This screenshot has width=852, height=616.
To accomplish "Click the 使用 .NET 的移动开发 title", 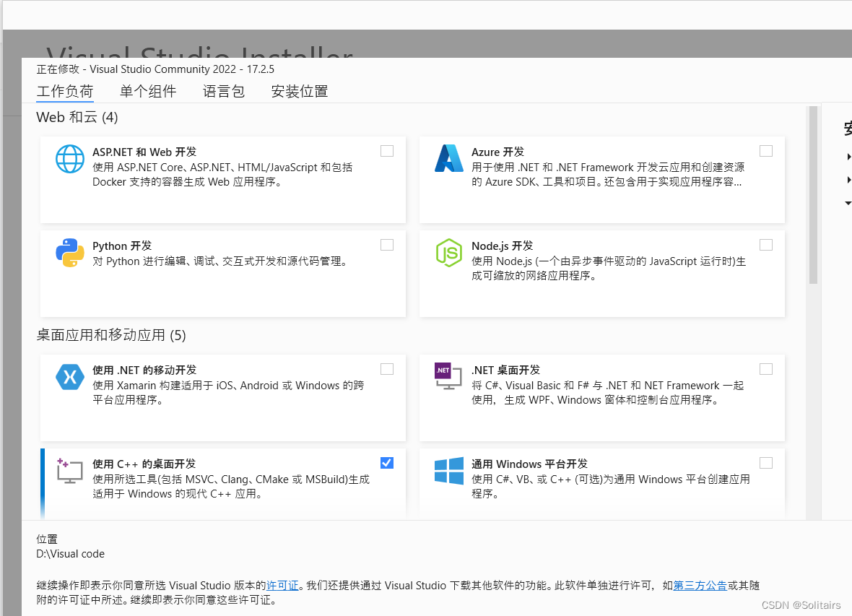I will 144,370.
